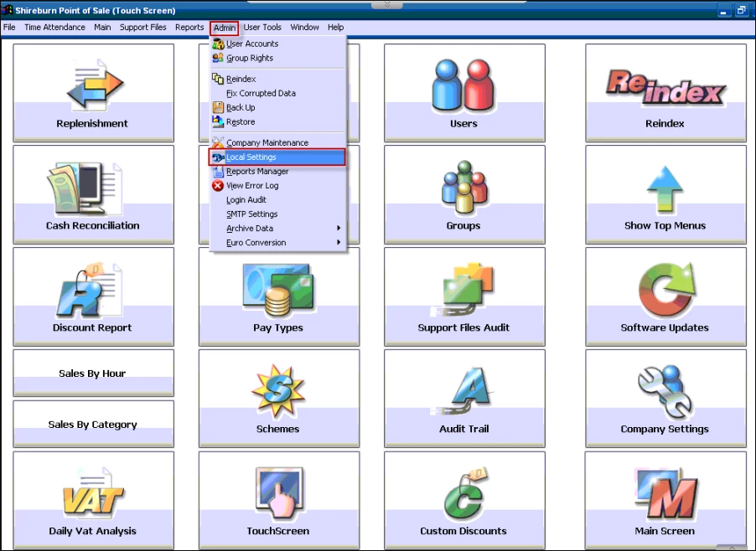Open the Time Attendance menu
This screenshot has width=756, height=551.
pyautogui.click(x=54, y=28)
